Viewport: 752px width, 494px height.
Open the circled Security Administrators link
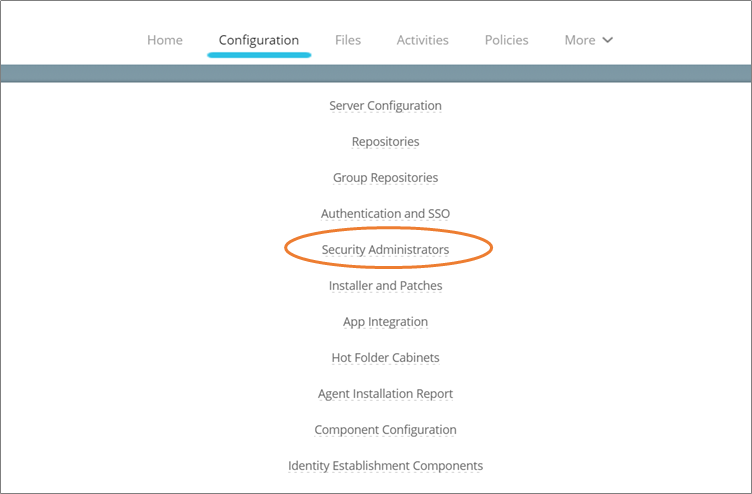click(385, 250)
